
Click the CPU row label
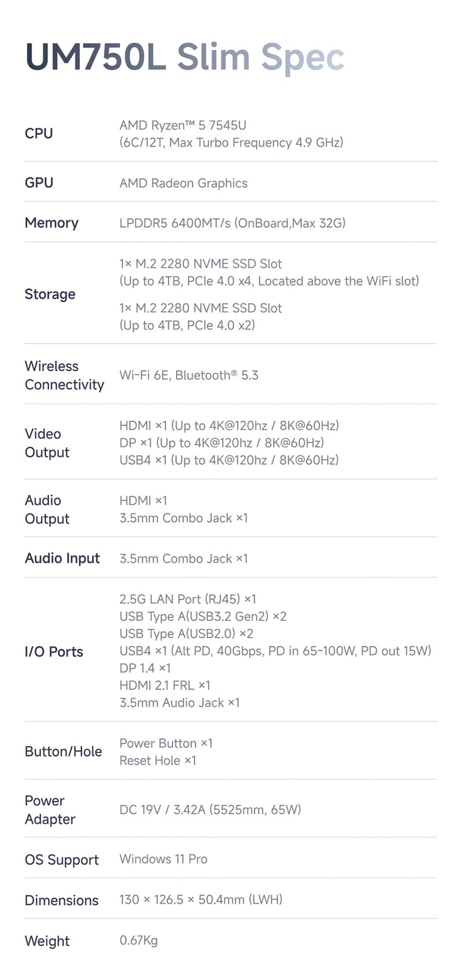[x=39, y=133]
